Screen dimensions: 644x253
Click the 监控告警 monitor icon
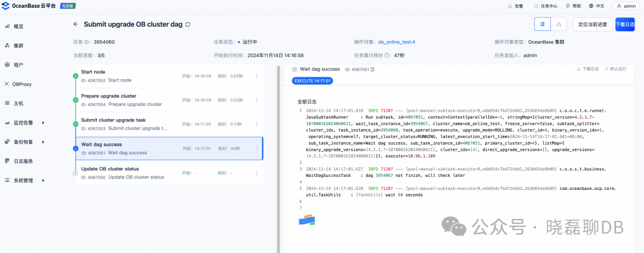click(x=7, y=122)
